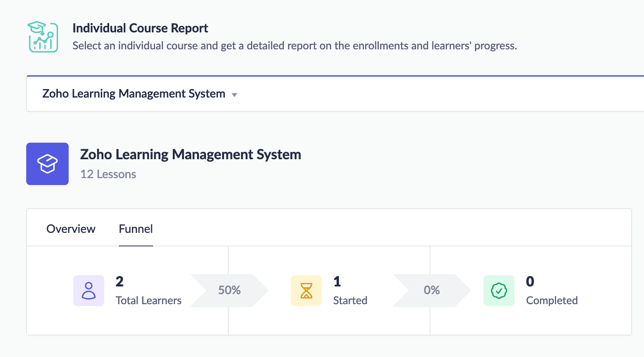Click the 12 Lessons label
Screen dimensions: 644x357
coord(108,174)
